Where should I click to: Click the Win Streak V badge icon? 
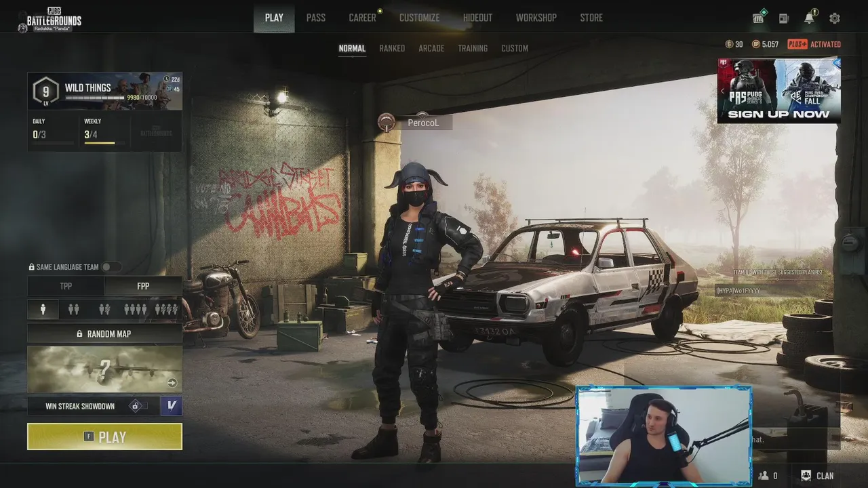tap(171, 406)
